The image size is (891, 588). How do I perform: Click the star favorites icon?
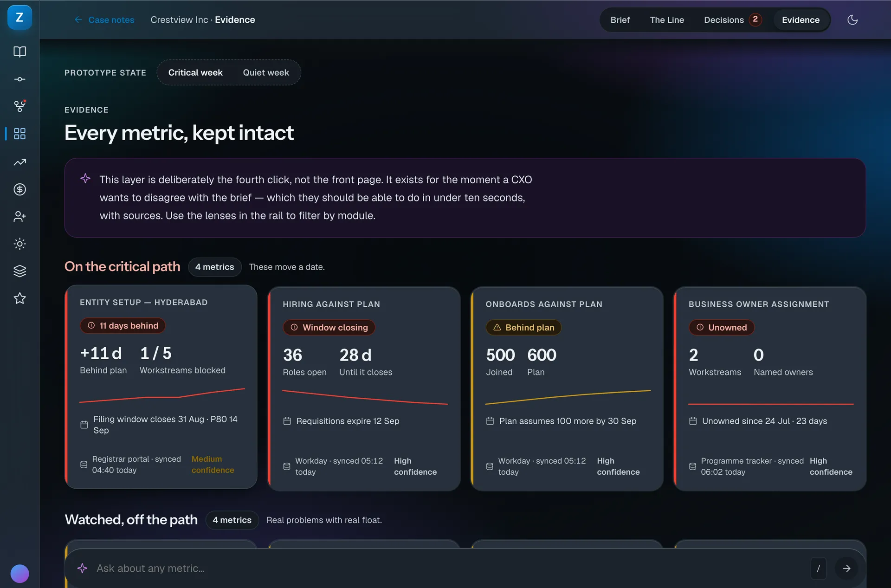[19, 298]
